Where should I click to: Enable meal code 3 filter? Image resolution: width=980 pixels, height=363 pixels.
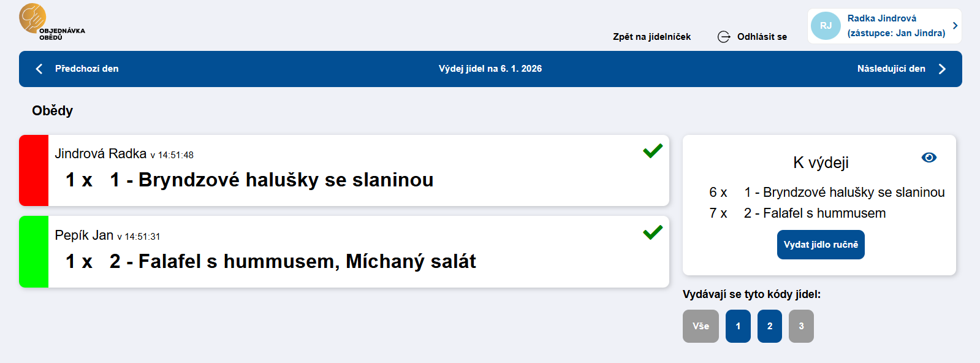pyautogui.click(x=801, y=326)
